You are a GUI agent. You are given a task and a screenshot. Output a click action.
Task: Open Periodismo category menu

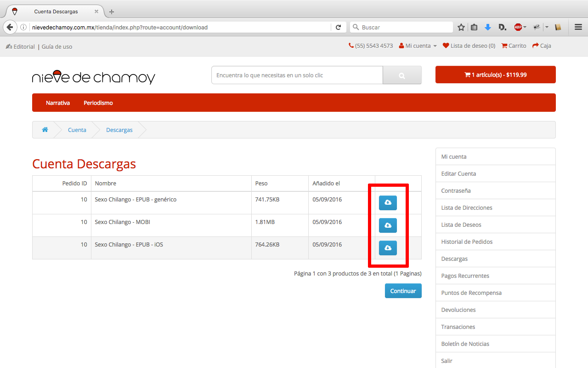98,103
